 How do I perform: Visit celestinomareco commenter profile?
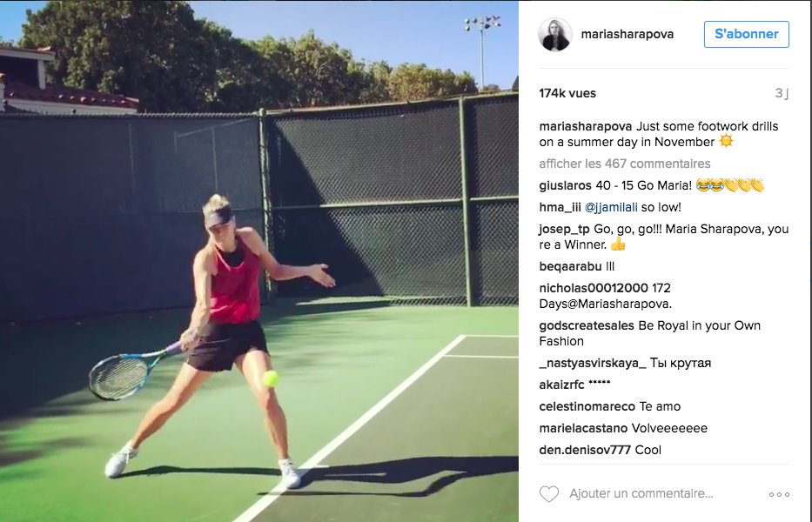tap(587, 406)
